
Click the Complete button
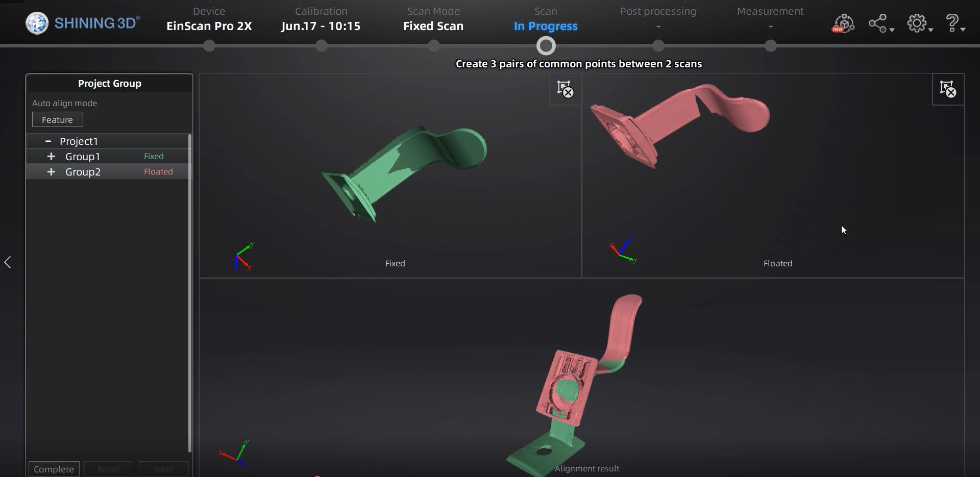tap(53, 468)
